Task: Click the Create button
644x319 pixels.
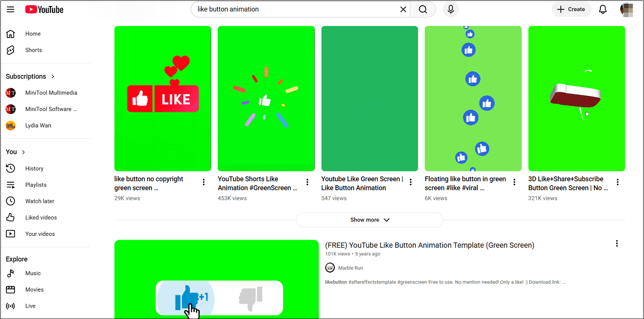Action: click(571, 9)
